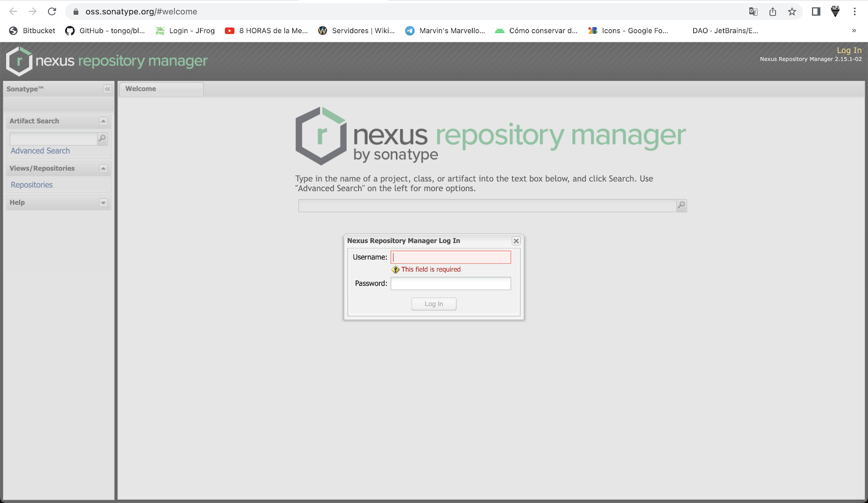Image resolution: width=868 pixels, height=503 pixels.
Task: Click the sidebar artifact search field
Action: pyautogui.click(x=53, y=139)
